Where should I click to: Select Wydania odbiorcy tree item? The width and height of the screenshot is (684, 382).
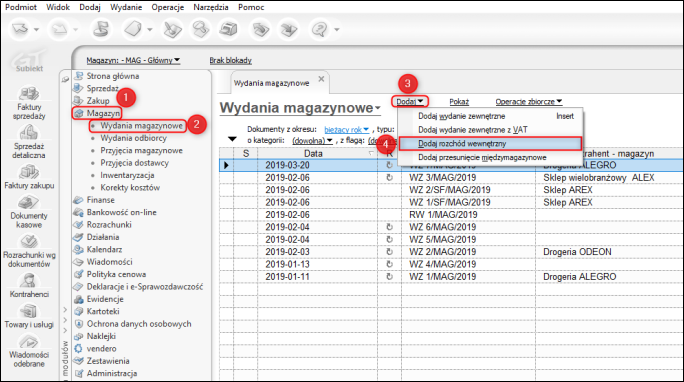coord(133,138)
